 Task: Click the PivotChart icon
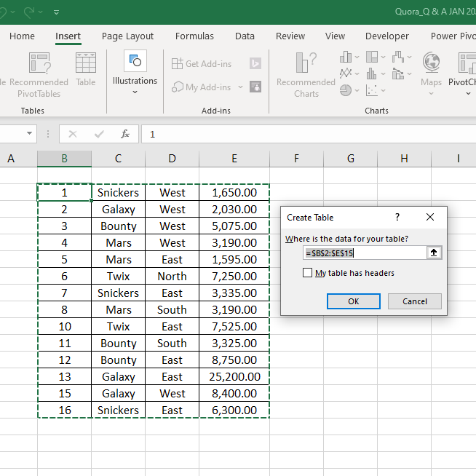click(x=467, y=63)
